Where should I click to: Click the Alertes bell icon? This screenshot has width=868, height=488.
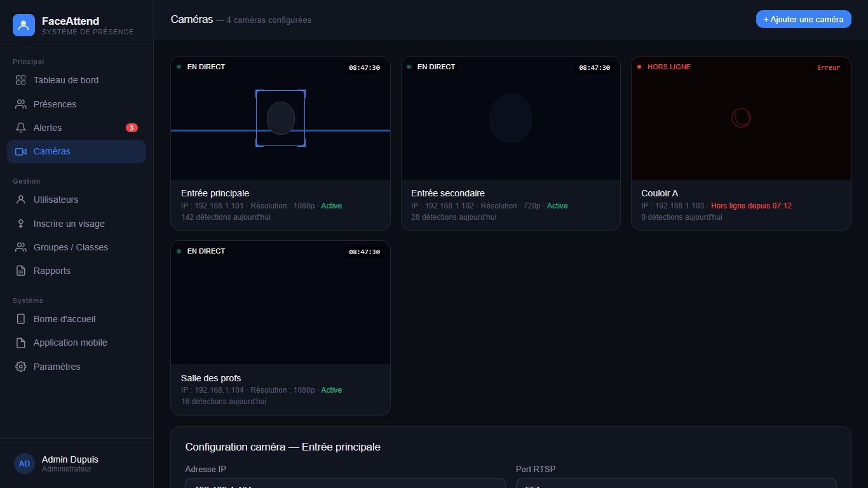pos(21,128)
